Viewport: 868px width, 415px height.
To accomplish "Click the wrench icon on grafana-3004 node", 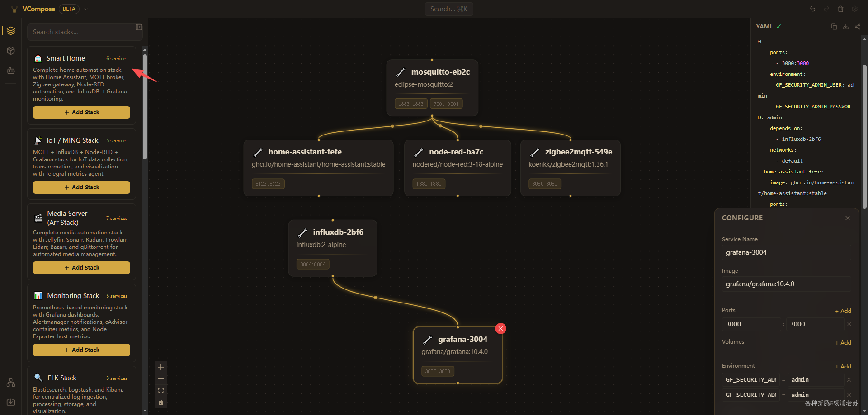I will tap(427, 340).
